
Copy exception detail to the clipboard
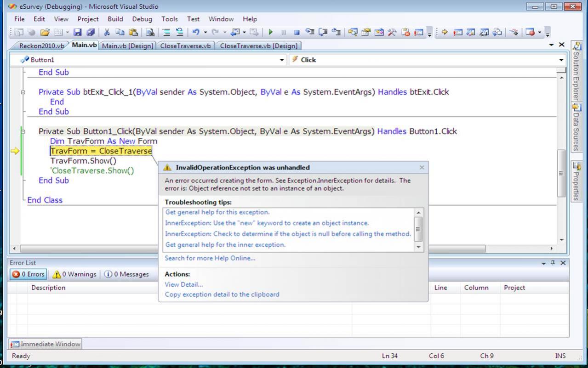[222, 294]
